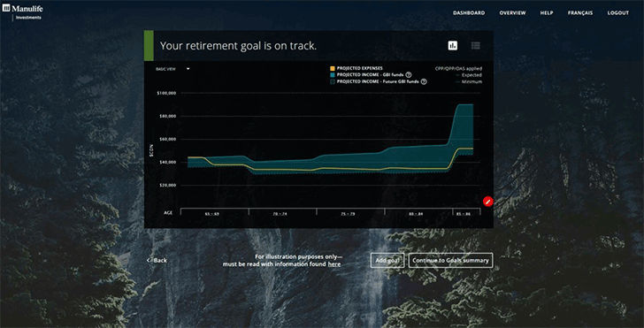Open the Help menu item
The height and width of the screenshot is (328, 644).
tap(547, 13)
